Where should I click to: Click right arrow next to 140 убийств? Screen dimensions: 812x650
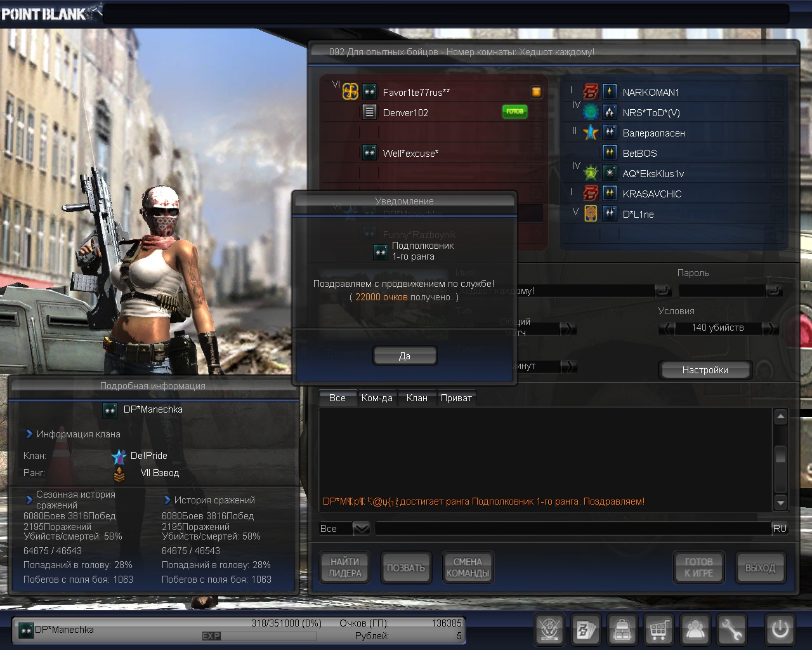click(x=770, y=328)
